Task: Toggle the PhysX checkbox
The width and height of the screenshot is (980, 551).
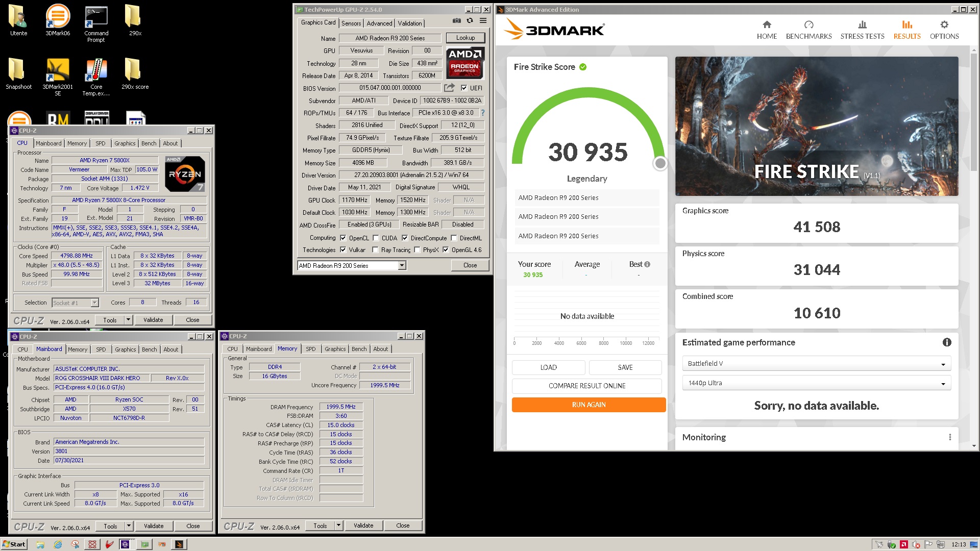Action: point(417,249)
